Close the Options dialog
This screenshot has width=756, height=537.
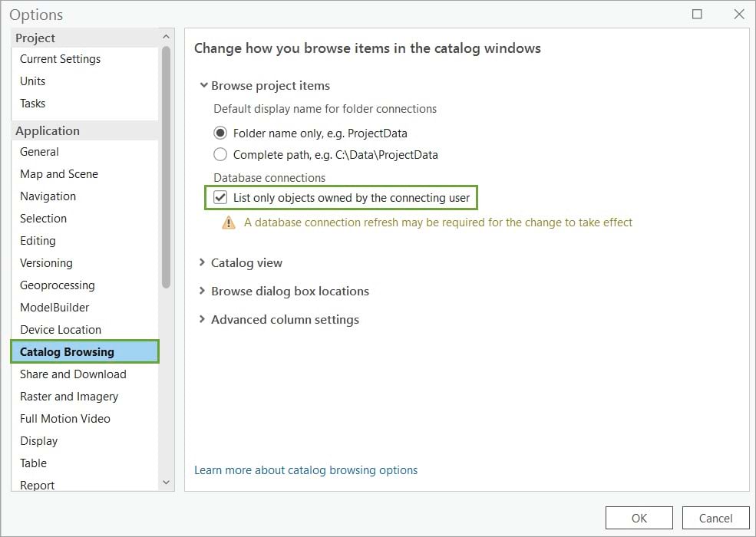point(738,14)
